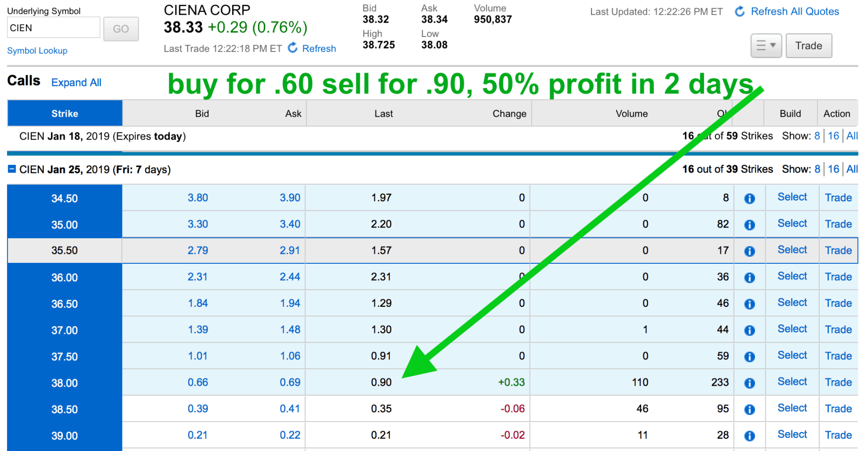The height and width of the screenshot is (451, 868).
Task: Show 8 strikes for Jan 18 expiration
Action: pos(817,136)
